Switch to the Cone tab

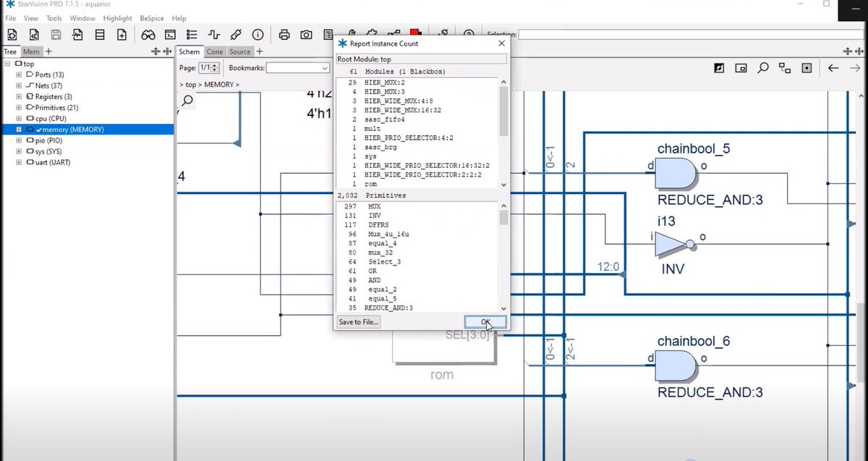pos(215,51)
